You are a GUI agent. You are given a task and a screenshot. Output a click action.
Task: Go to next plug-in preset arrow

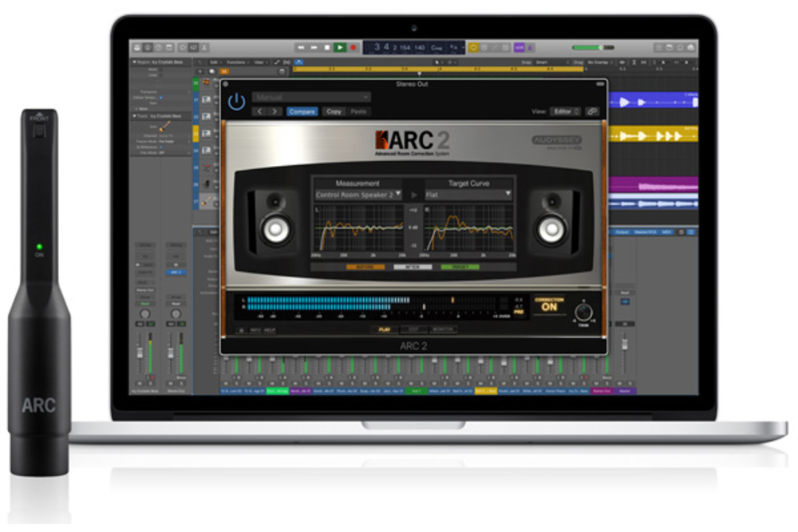coord(275,112)
